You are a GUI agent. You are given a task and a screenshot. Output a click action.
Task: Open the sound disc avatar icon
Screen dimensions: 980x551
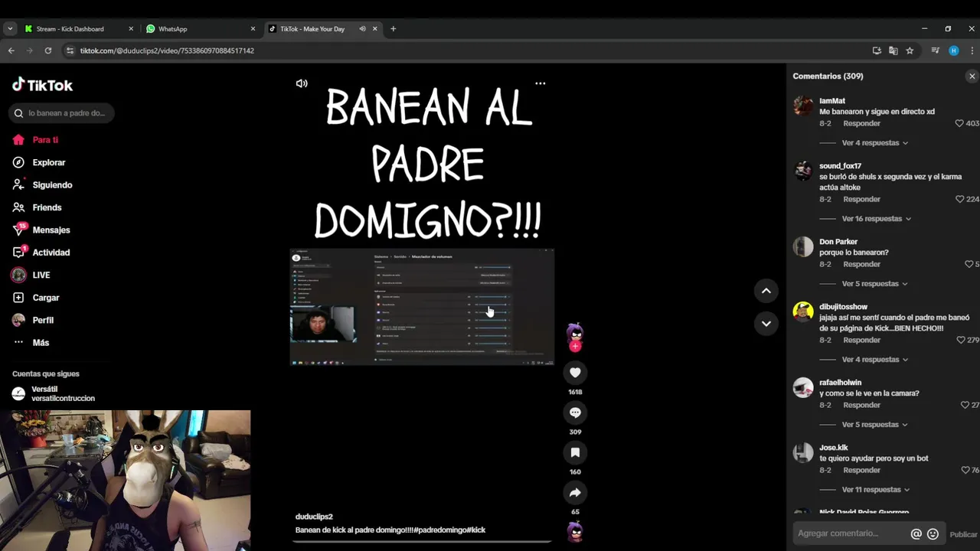[575, 530]
